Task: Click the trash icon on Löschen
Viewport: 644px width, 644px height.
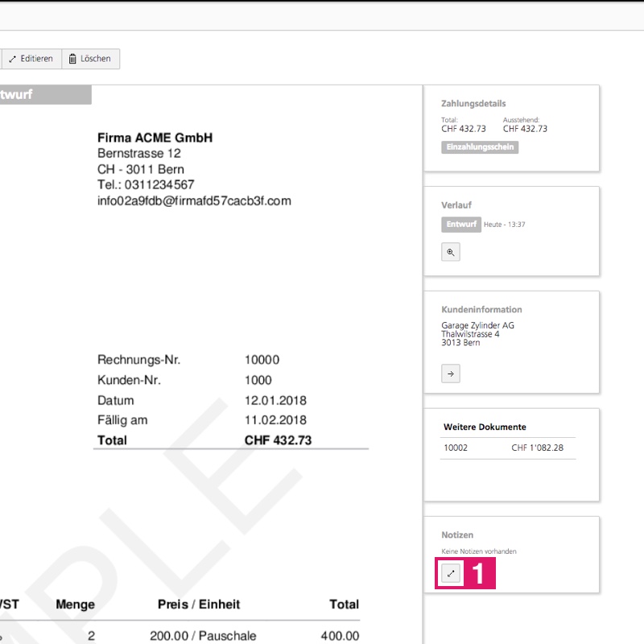Action: [x=72, y=59]
